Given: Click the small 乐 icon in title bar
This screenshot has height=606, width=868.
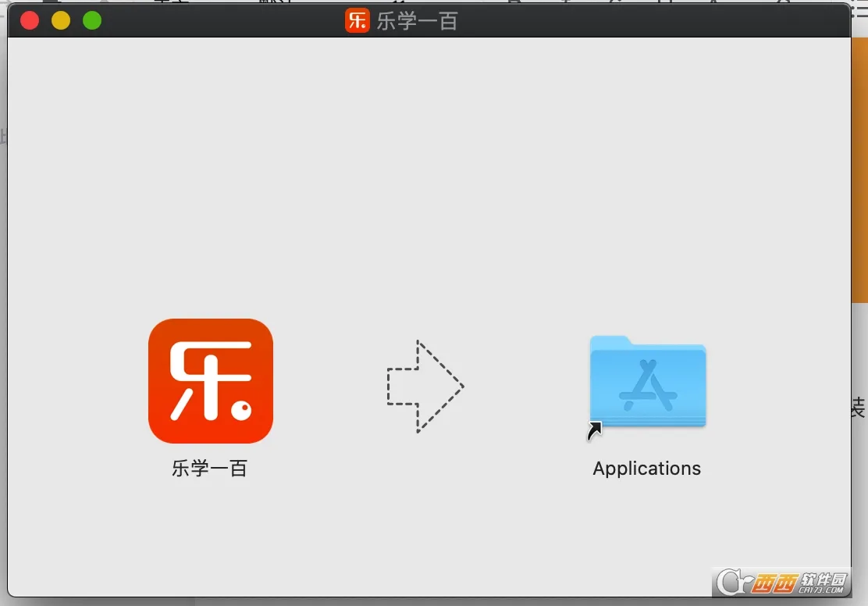Looking at the screenshot, I should (357, 20).
